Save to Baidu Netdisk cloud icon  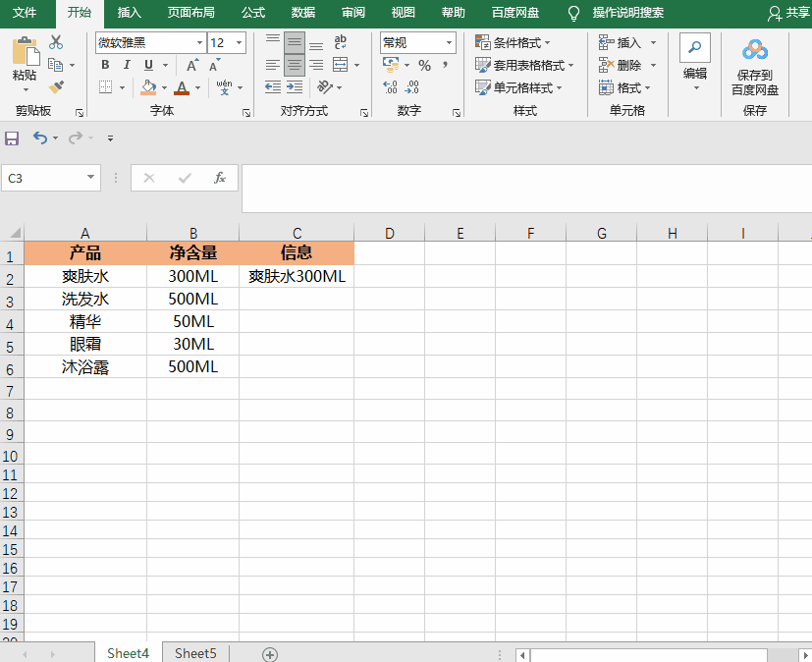click(755, 50)
